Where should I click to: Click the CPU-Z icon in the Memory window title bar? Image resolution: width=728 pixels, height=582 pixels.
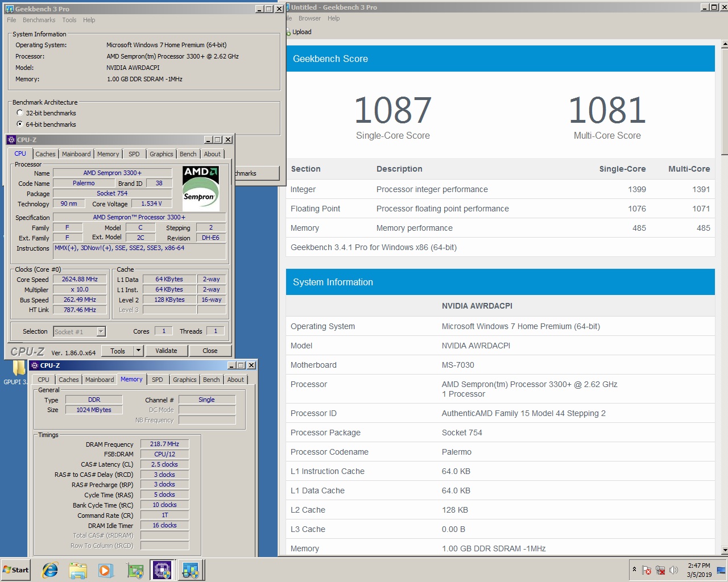coord(35,365)
